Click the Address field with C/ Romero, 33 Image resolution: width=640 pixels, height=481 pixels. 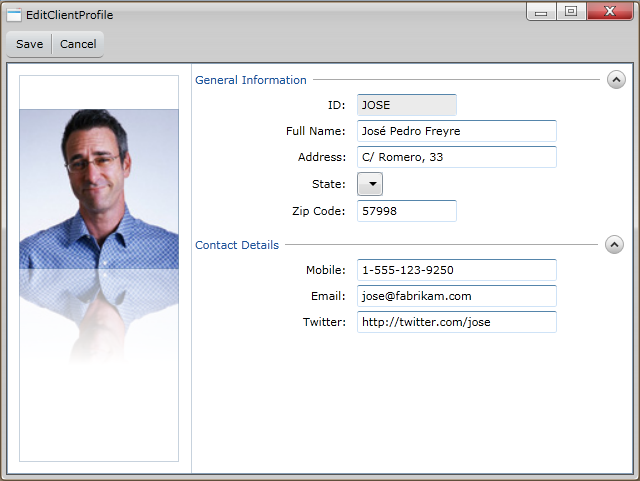(456, 157)
